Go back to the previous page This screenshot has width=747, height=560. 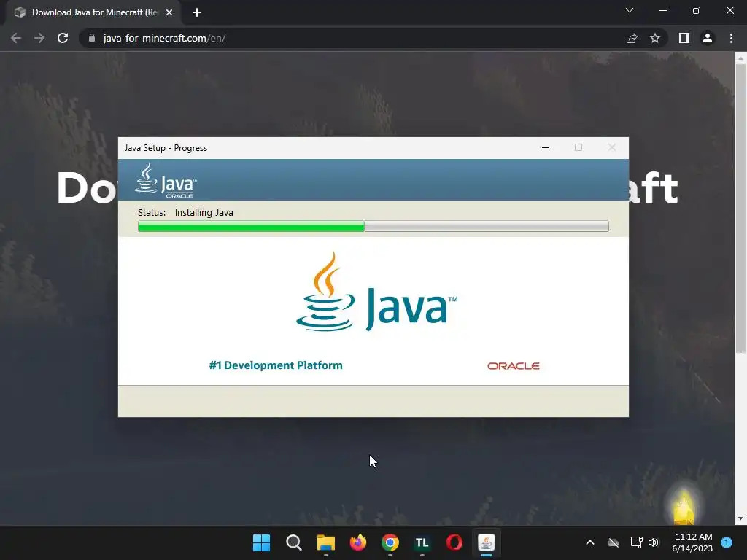point(16,38)
